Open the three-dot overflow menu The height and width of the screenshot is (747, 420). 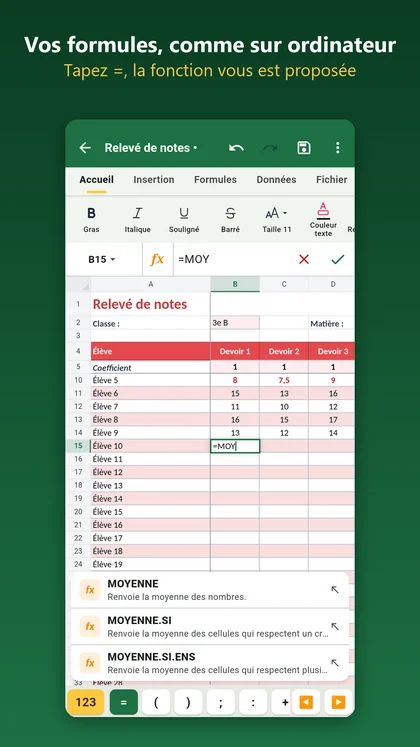337,148
